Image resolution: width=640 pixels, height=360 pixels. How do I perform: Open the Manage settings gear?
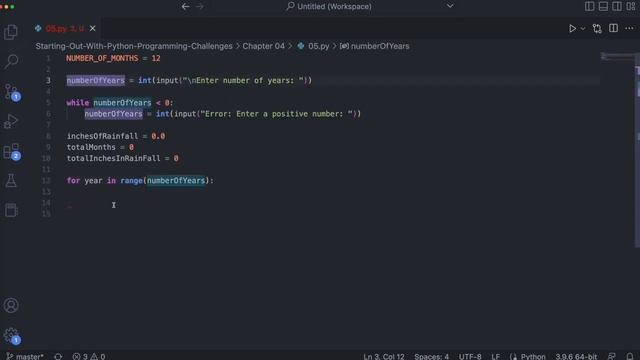pos(11,335)
